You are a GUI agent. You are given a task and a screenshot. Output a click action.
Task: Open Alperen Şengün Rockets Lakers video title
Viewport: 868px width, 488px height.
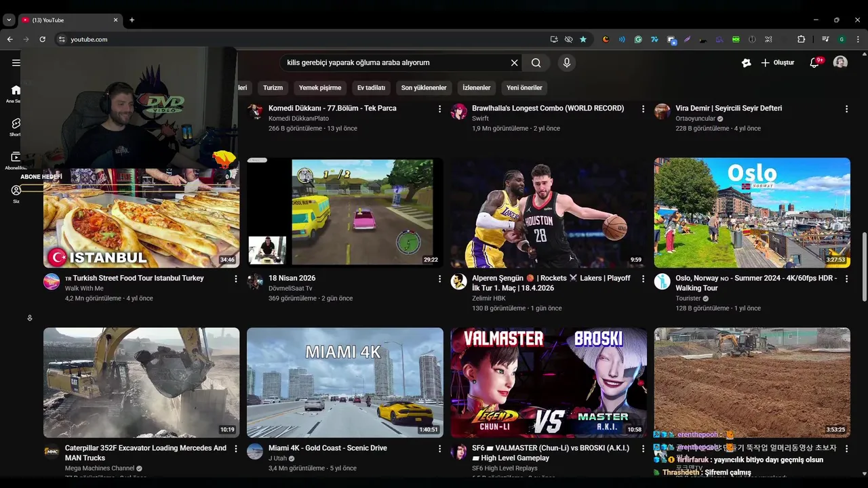(551, 283)
